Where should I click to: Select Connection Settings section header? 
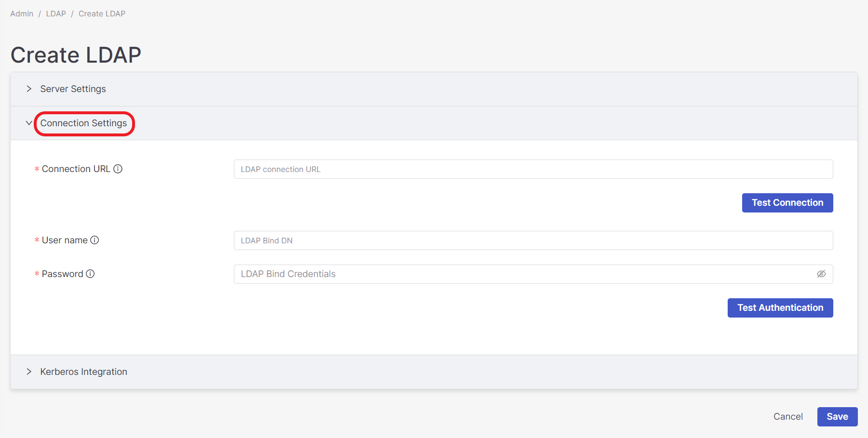point(434,123)
